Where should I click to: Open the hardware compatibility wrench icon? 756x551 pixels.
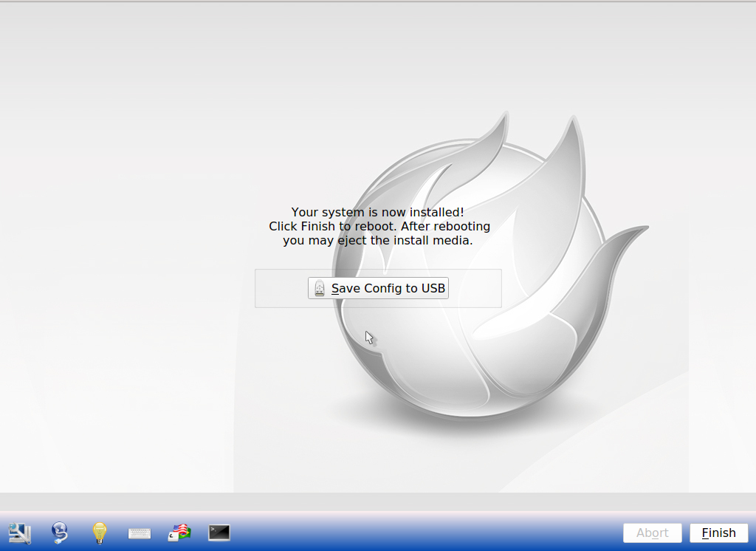(19, 533)
